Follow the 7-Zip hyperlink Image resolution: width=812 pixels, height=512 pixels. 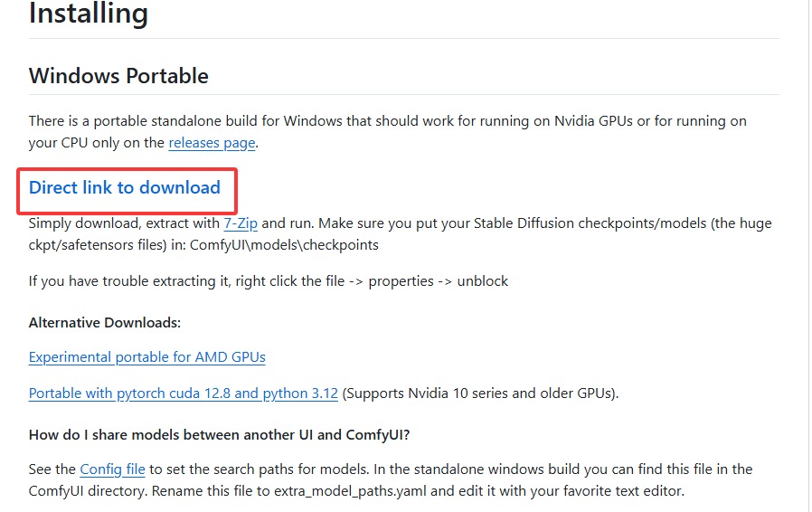(241, 223)
